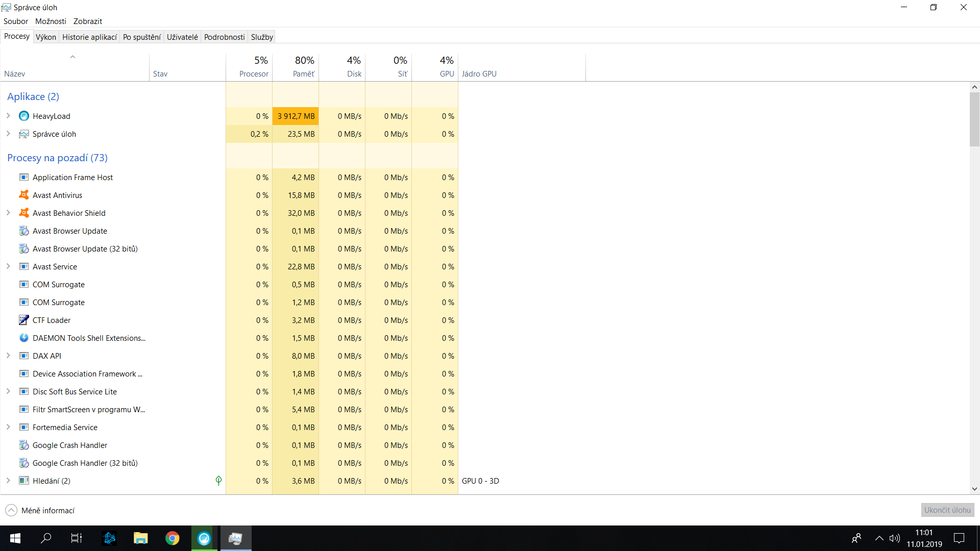Image resolution: width=980 pixels, height=551 pixels.
Task: Switch to the Služby tab
Action: click(262, 37)
